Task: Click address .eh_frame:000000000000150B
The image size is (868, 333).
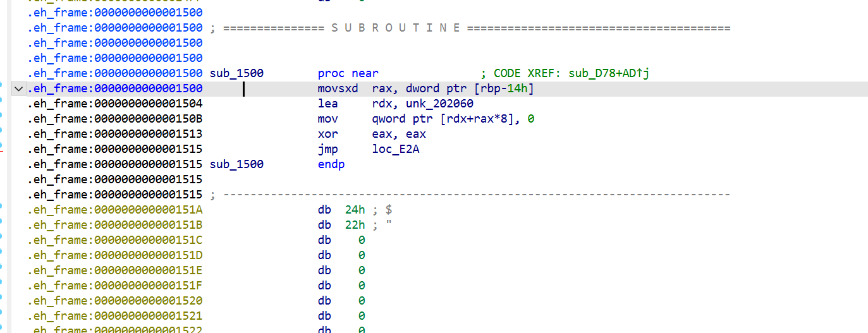Action: pyautogui.click(x=115, y=119)
